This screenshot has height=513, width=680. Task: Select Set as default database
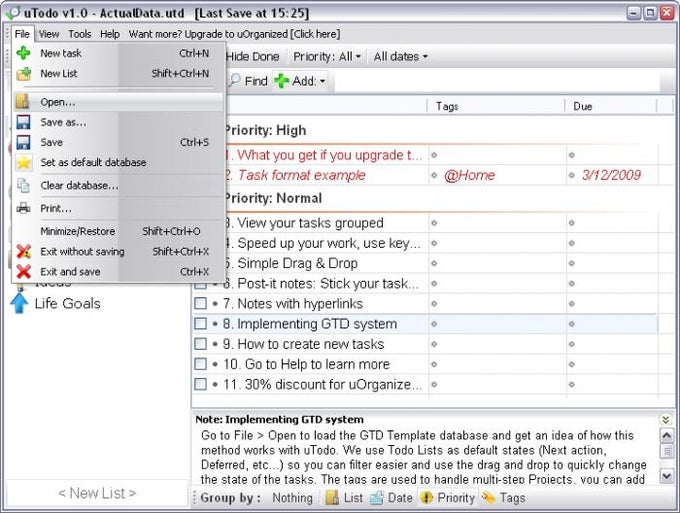(x=118, y=163)
